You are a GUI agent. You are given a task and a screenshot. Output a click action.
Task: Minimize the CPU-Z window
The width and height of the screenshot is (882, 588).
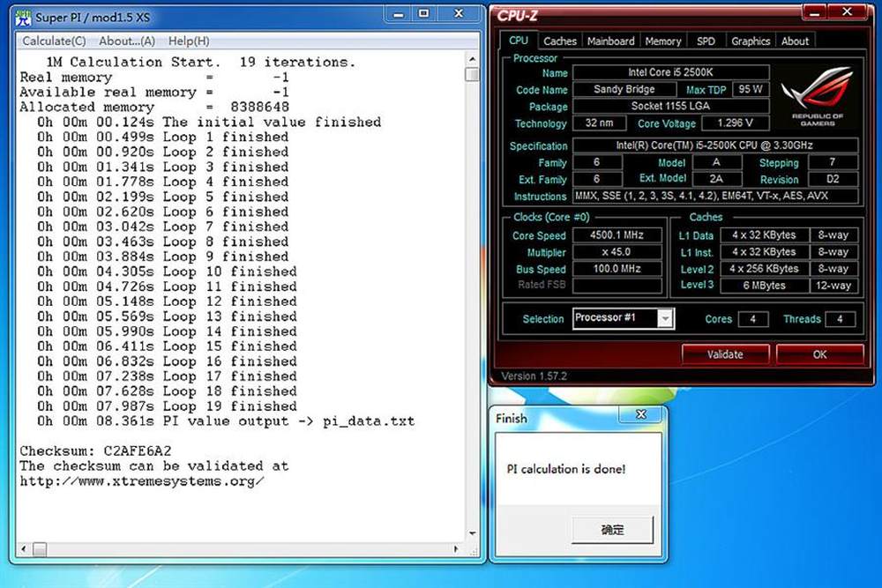(x=814, y=12)
